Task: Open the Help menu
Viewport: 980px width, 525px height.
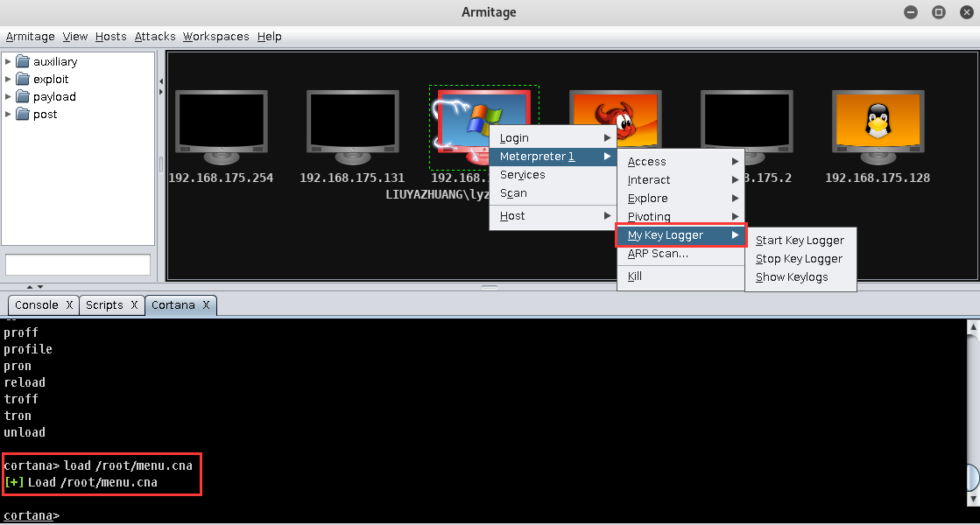Action: pos(270,36)
